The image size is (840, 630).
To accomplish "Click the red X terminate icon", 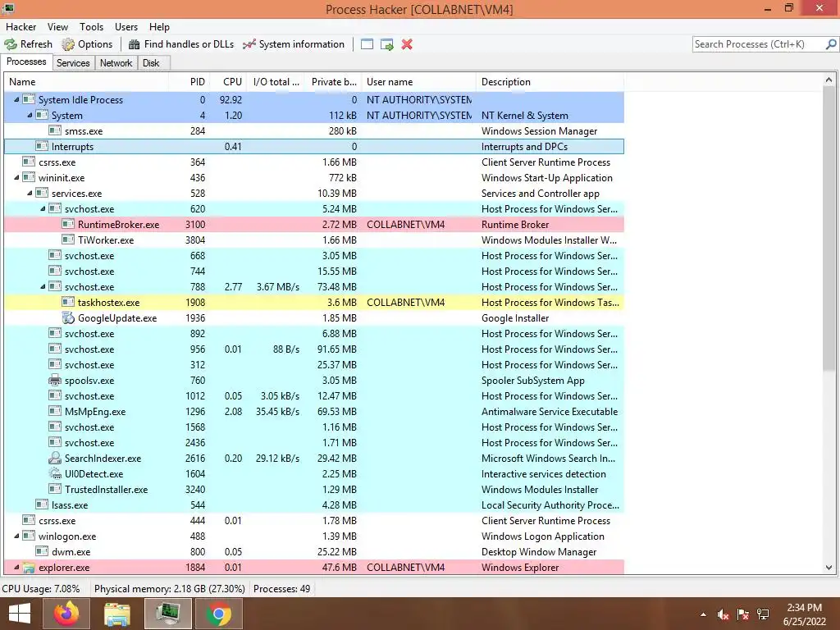I will click(x=407, y=44).
